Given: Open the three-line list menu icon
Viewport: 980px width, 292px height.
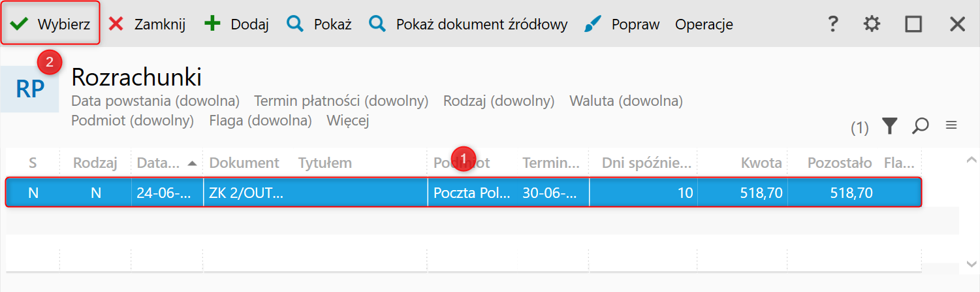Looking at the screenshot, I should tap(951, 125).
